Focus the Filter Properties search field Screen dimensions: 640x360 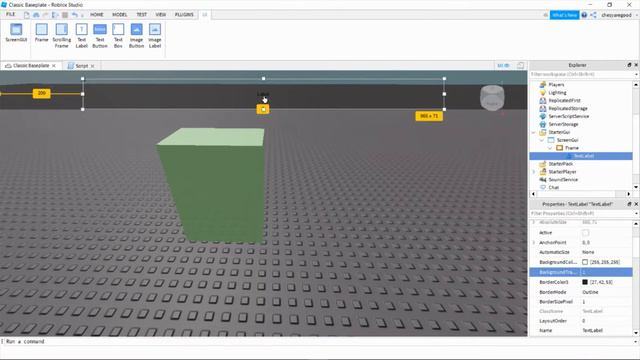click(581, 213)
